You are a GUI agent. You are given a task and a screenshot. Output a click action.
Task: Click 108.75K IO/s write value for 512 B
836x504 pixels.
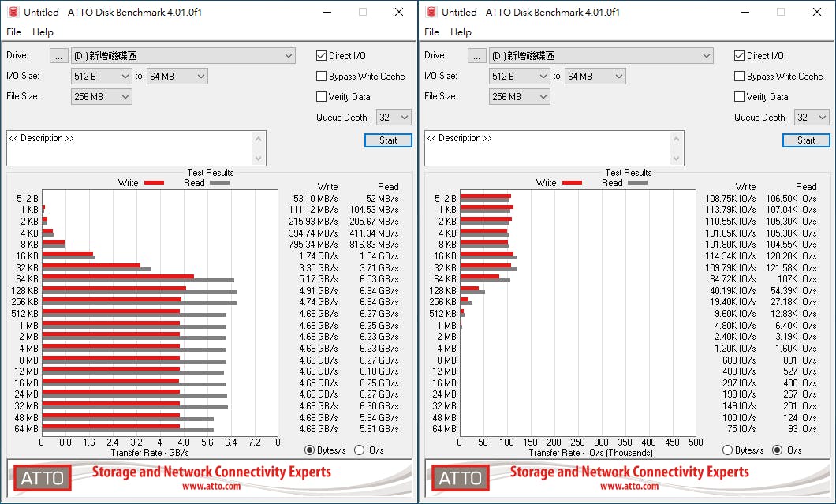coord(730,199)
